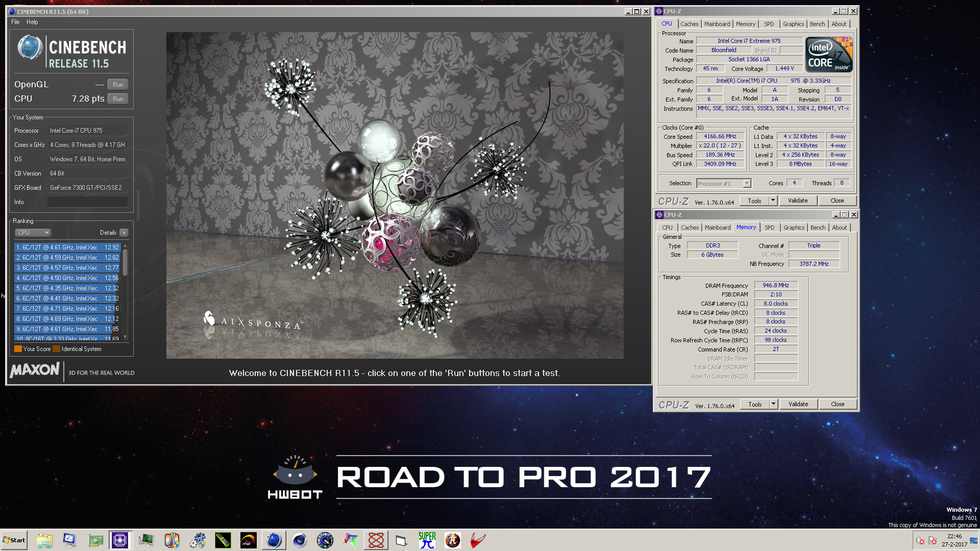
Task: Select the red knot pattern taskbar icon
Action: pos(376,540)
